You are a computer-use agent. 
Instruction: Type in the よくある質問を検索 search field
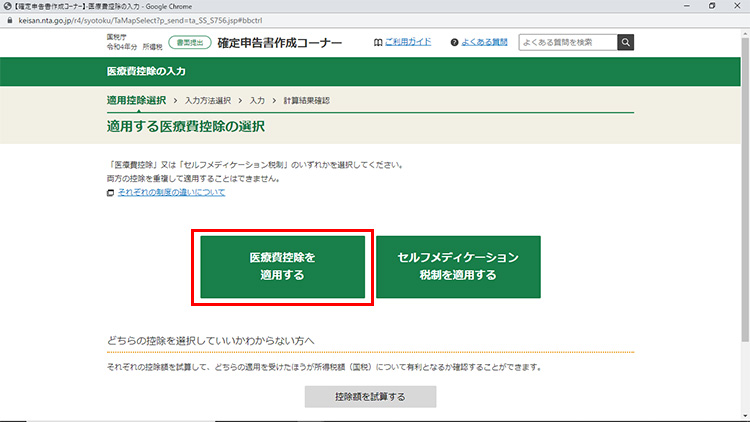(x=567, y=42)
